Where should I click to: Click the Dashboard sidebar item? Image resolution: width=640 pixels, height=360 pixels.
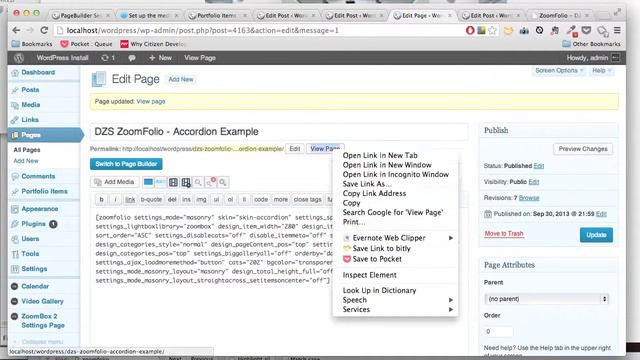(x=38, y=72)
